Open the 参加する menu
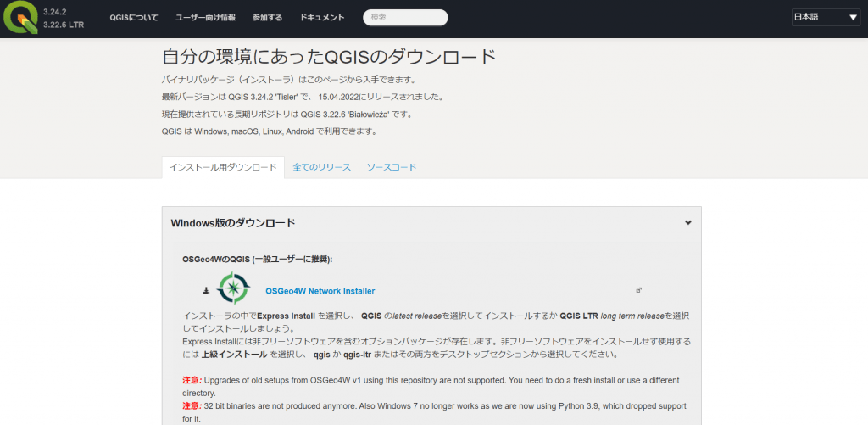868x425 pixels. tap(267, 18)
